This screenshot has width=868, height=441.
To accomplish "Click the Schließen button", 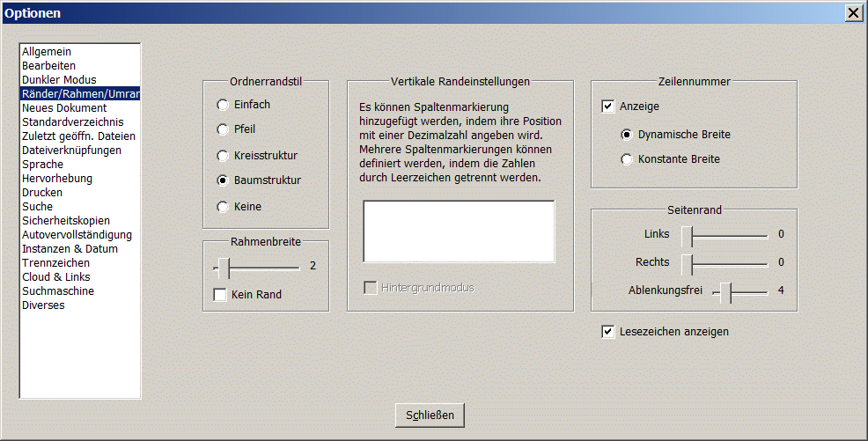I will 430,415.
